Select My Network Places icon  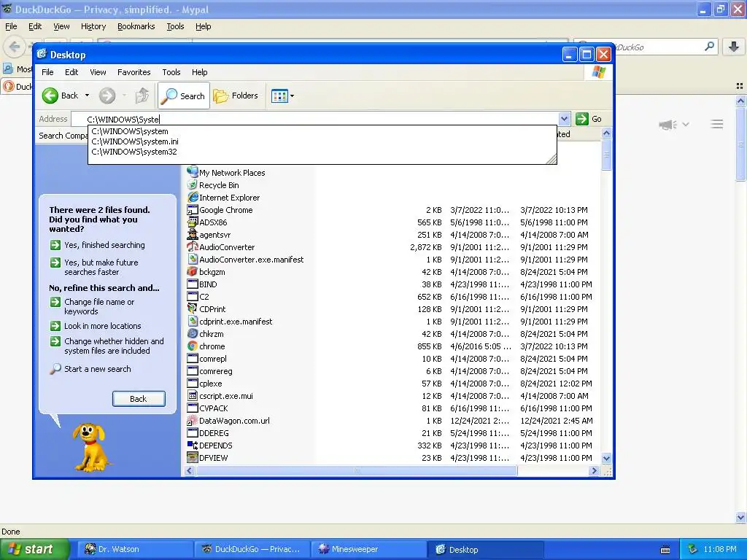point(192,172)
